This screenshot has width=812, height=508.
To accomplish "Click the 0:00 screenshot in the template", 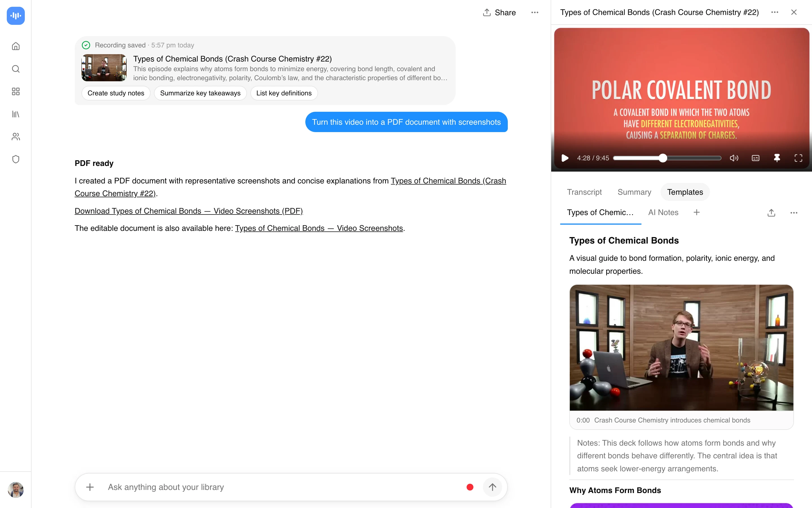I will (x=681, y=348).
